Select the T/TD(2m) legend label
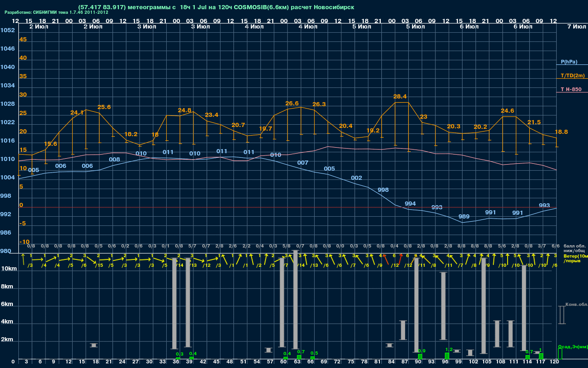The height and width of the screenshot is (368, 588). [572, 75]
